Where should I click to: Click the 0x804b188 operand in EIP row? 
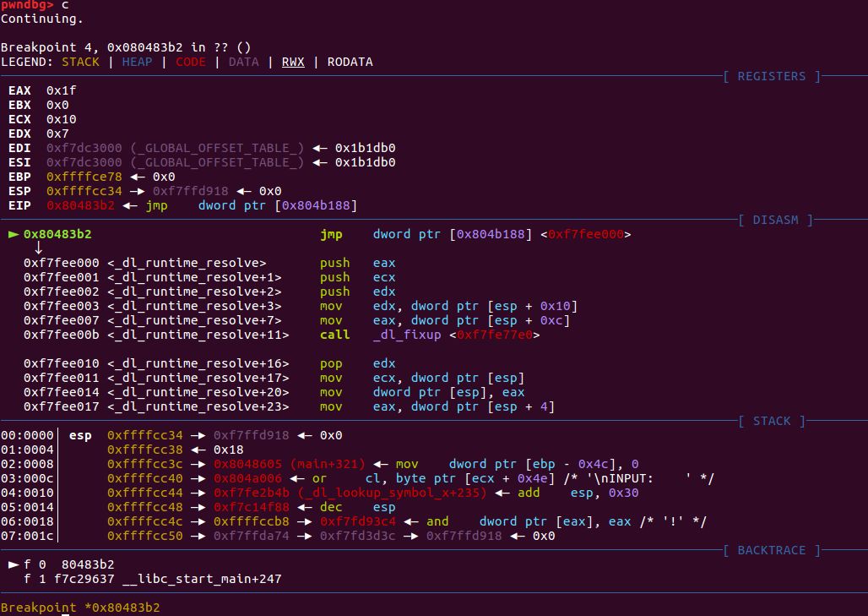click(x=316, y=205)
